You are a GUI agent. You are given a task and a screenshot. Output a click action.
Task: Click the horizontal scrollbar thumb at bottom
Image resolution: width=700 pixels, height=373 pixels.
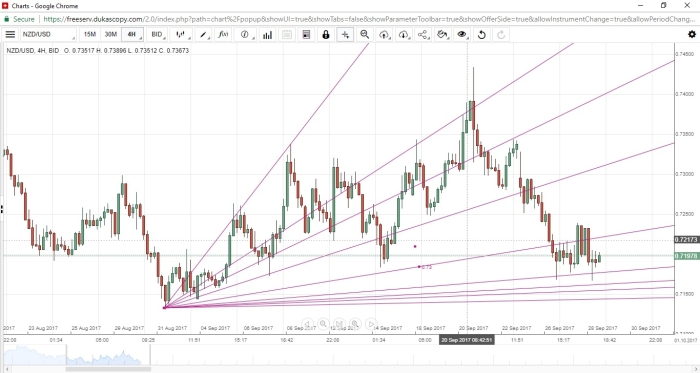pyautogui.click(x=108, y=369)
